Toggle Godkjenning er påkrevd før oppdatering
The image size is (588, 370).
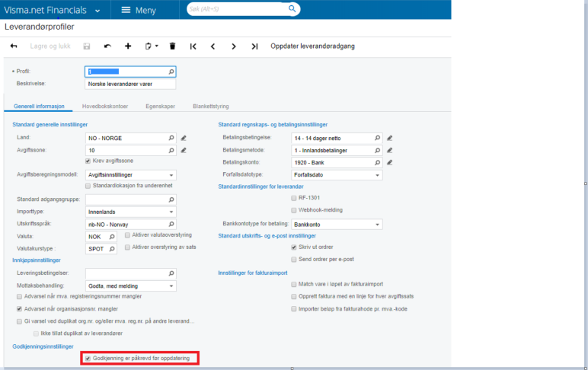88,359
